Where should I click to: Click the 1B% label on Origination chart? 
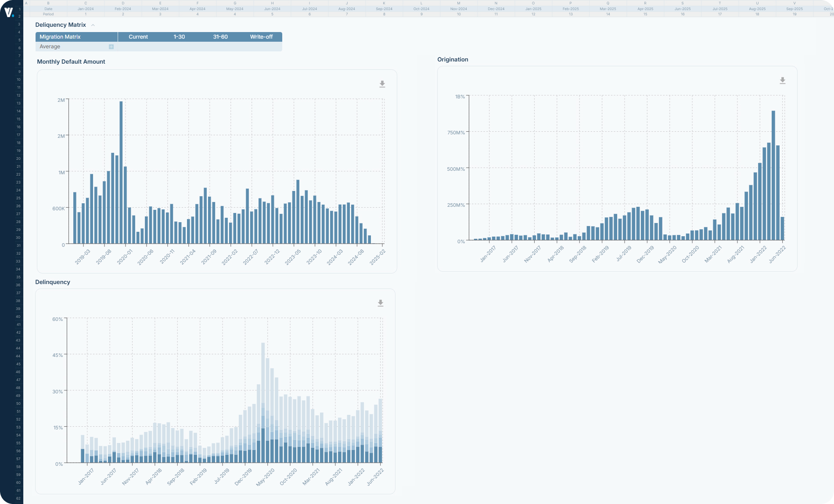click(460, 97)
